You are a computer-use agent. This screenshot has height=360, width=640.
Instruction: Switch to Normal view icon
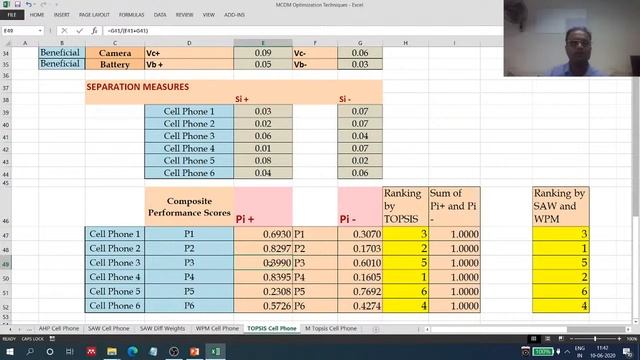click(x=533, y=339)
